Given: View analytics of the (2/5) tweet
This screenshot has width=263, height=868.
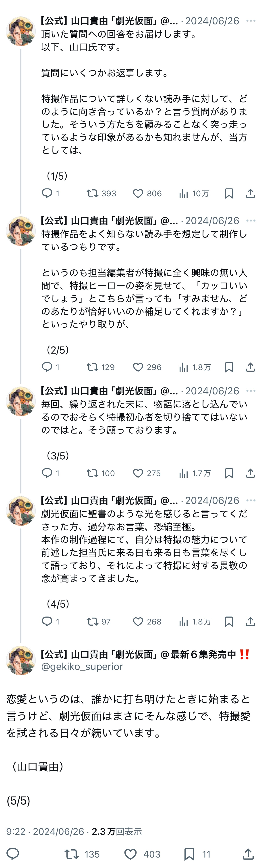Looking at the screenshot, I should (x=184, y=367).
